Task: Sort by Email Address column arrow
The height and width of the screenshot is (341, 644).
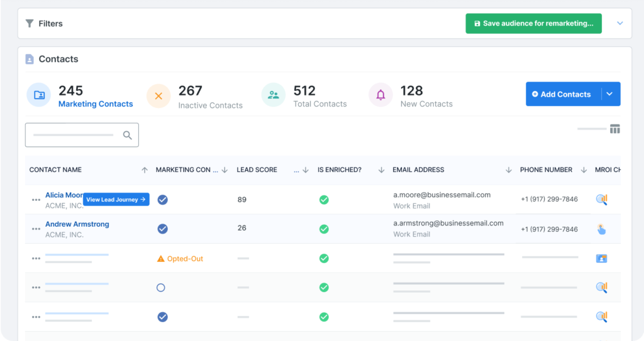Action: tap(508, 170)
